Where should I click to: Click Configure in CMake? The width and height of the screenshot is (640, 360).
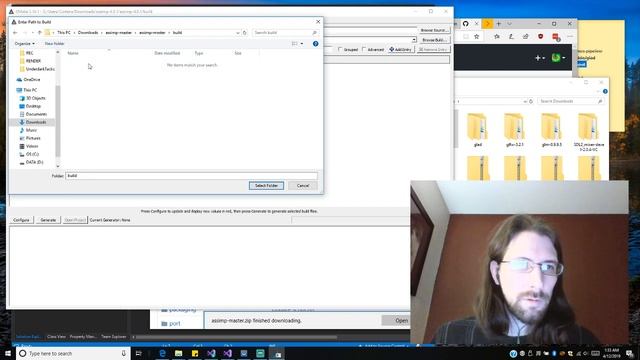point(21,220)
